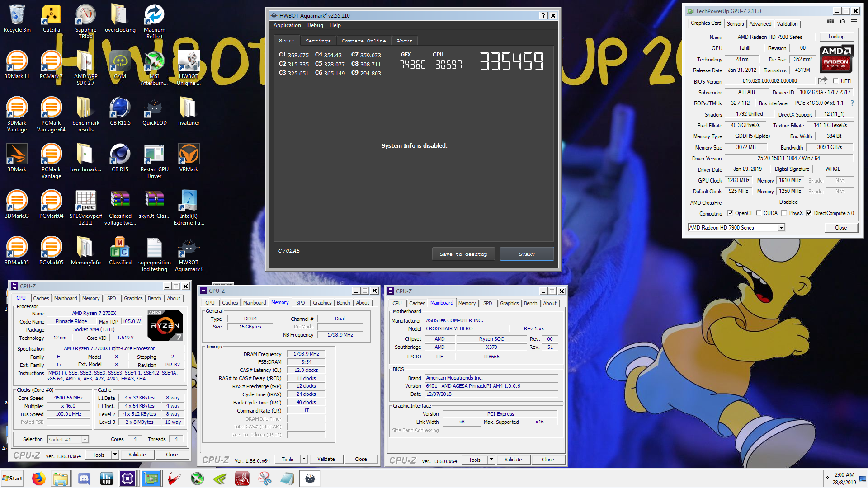Expand the Tools arrow in the Memory CPU-Z window
The width and height of the screenshot is (868, 488).
pos(304,459)
